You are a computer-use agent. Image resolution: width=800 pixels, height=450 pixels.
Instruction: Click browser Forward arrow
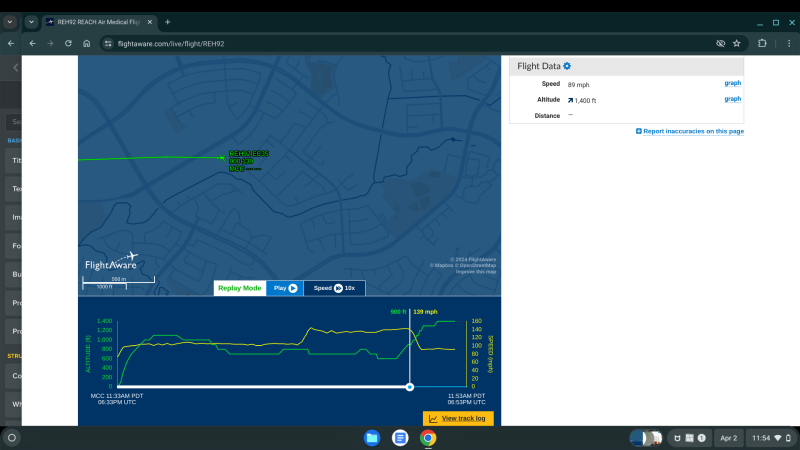[x=50, y=44]
